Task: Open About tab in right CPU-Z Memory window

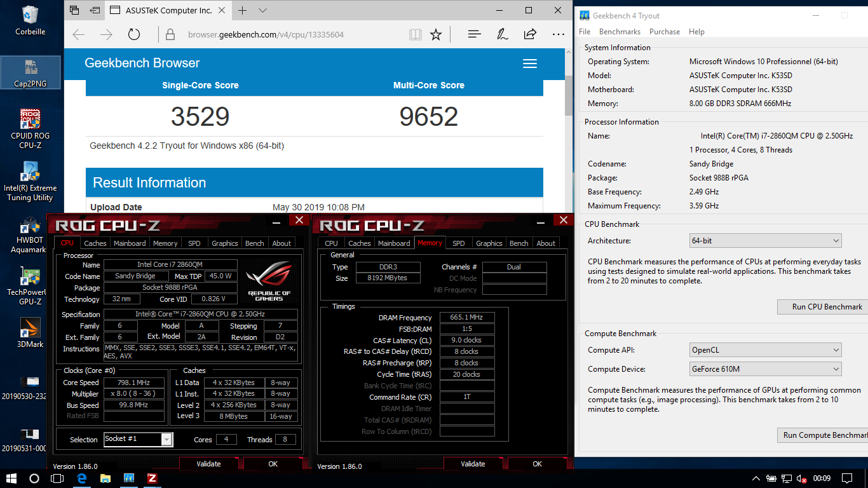Action: (x=546, y=243)
